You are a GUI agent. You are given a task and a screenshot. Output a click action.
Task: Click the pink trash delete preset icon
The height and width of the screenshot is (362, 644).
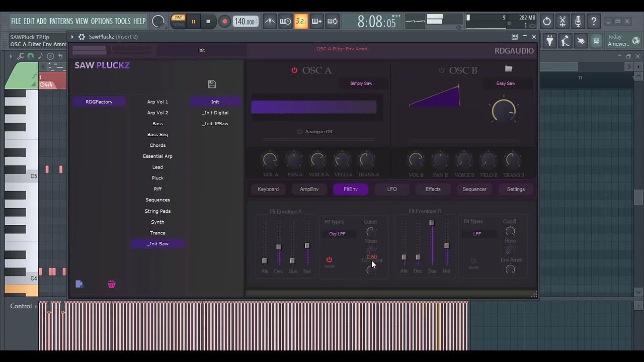[x=112, y=284]
